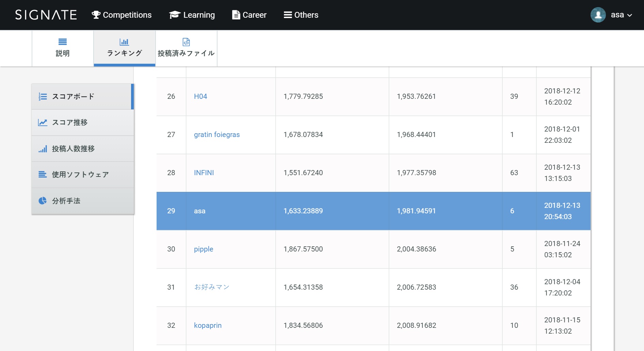
Task: Click the Competitions trophy icon
Action: point(96,15)
